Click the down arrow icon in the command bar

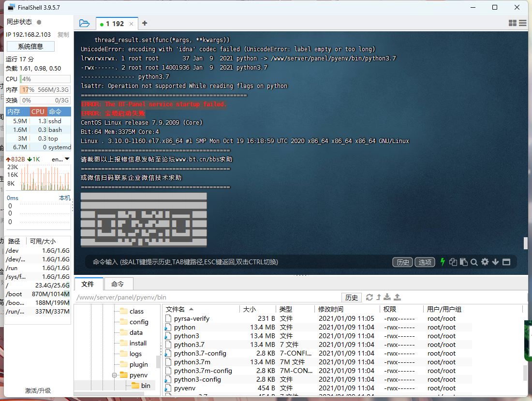tap(495, 262)
